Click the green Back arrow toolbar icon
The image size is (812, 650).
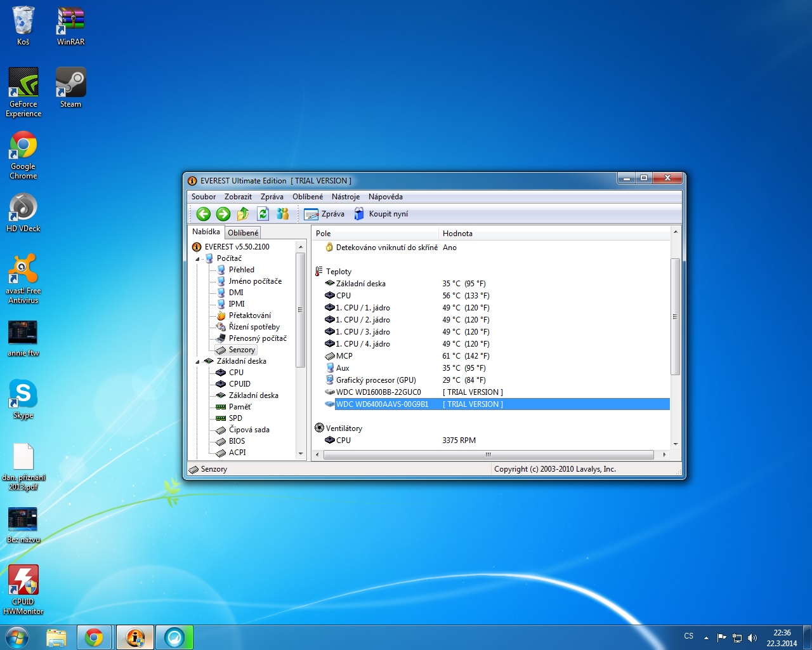coord(203,214)
